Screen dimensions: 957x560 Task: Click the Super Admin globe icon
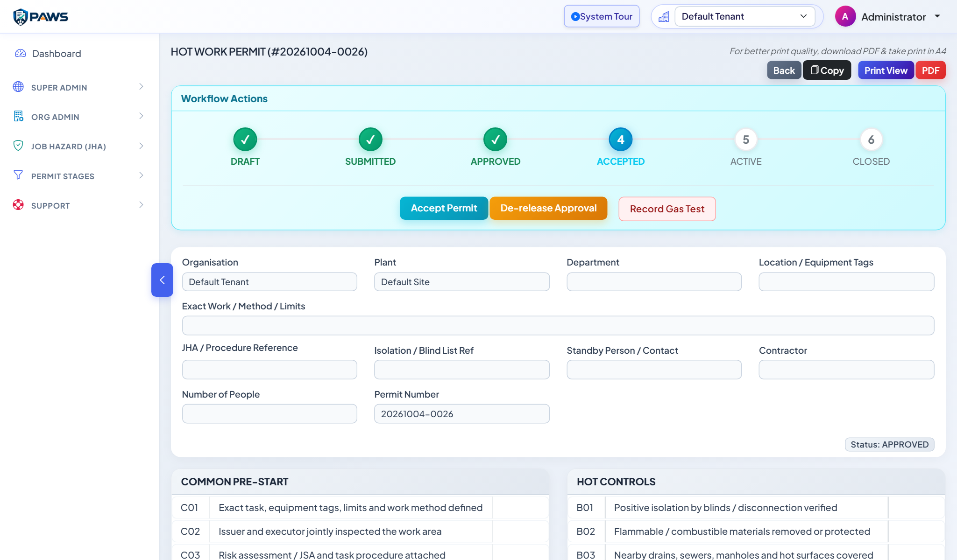click(x=18, y=87)
